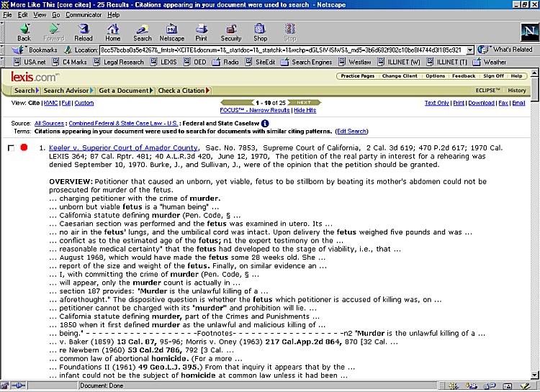540x392 pixels.
Task: Open the Check a Citation tab
Action: click(x=184, y=91)
